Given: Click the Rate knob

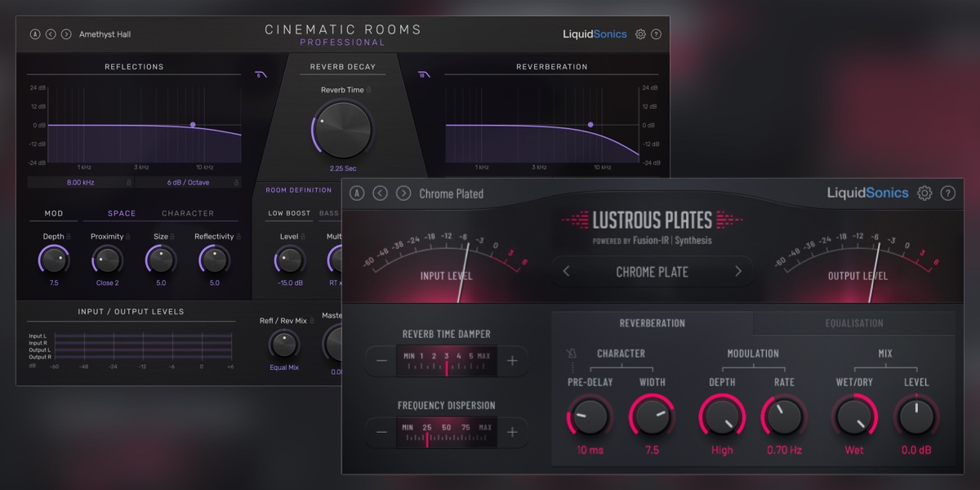Looking at the screenshot, I should 784,417.
